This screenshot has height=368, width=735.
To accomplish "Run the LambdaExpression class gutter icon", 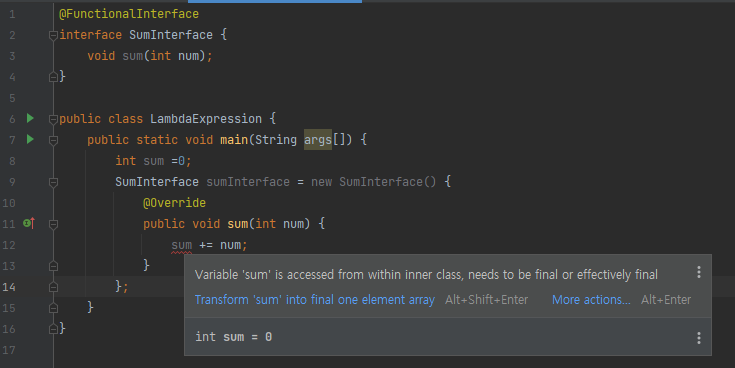I will tap(30, 118).
